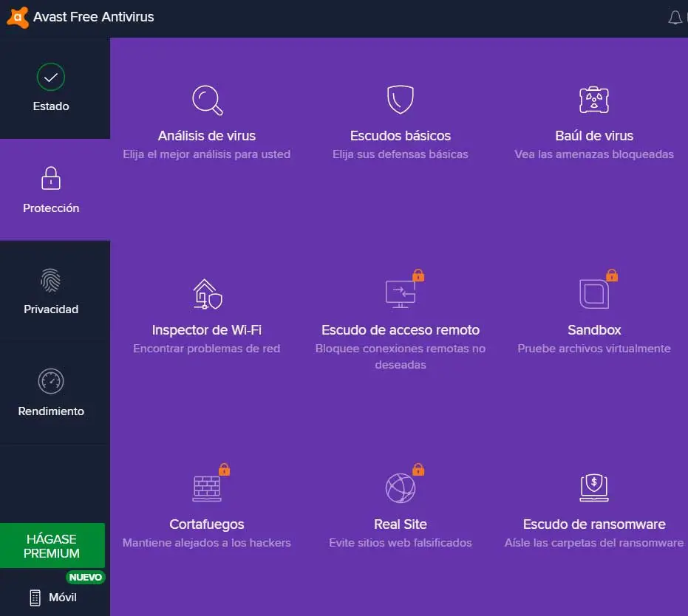The height and width of the screenshot is (616, 688).
Task: Click the Escudo de ransomware laptop icon
Action: [x=594, y=487]
